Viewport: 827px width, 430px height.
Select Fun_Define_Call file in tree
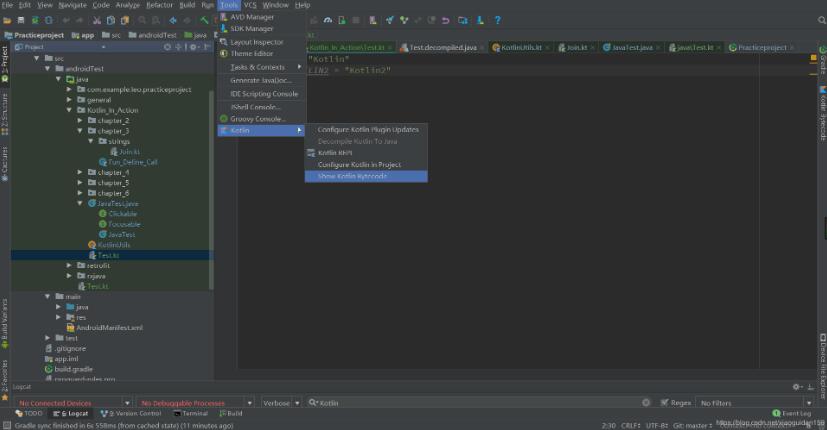coord(132,162)
